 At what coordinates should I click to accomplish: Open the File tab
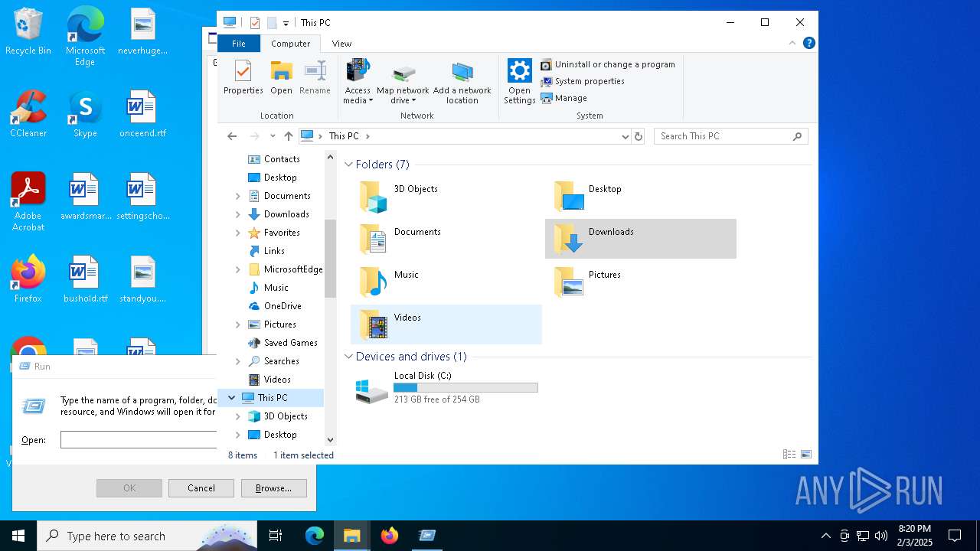(239, 44)
